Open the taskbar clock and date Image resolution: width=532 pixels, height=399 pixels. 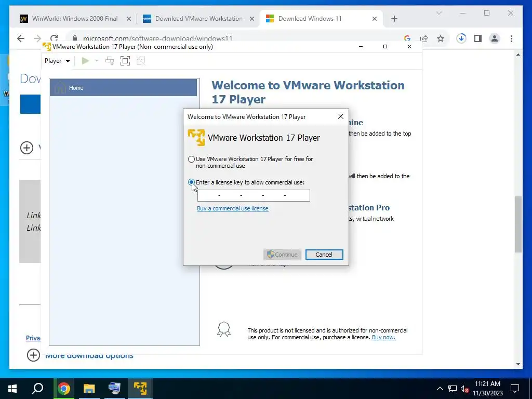pos(487,389)
